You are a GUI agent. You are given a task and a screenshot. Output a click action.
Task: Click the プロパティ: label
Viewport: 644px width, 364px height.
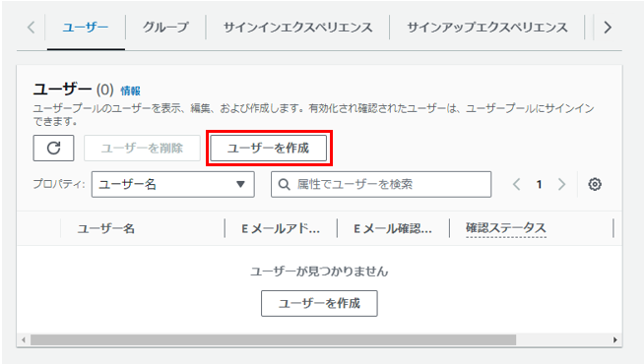(59, 184)
